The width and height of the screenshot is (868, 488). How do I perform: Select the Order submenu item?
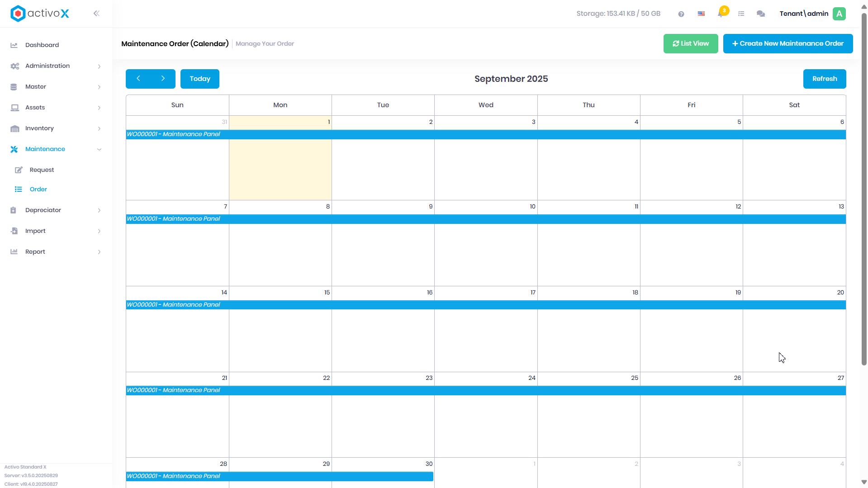click(56, 190)
